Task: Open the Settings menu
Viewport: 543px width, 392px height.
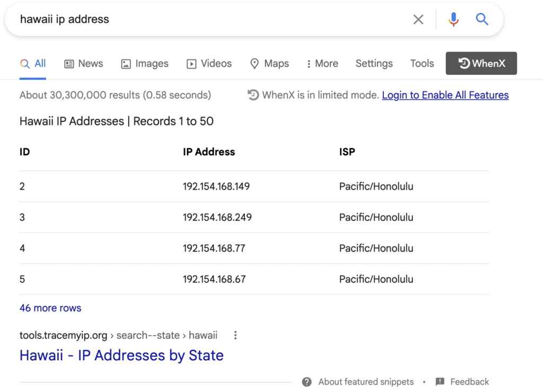Action: coord(374,63)
